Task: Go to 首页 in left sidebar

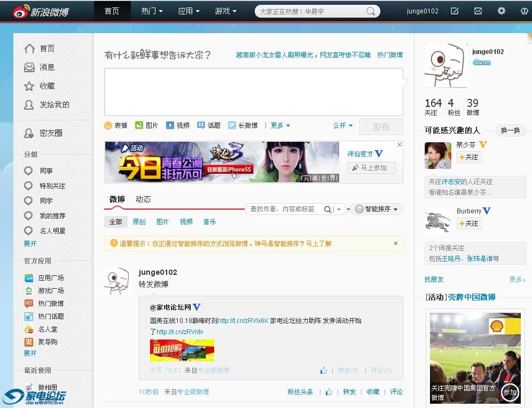Action: (40, 49)
